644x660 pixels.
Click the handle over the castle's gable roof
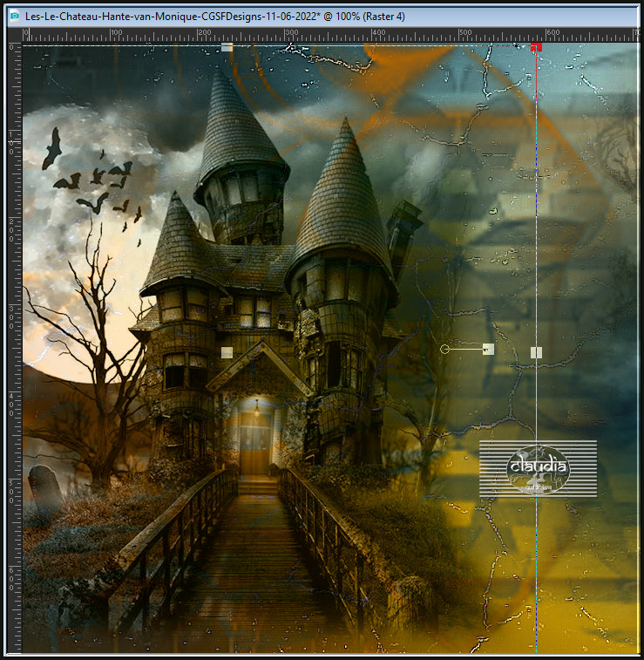(x=227, y=353)
